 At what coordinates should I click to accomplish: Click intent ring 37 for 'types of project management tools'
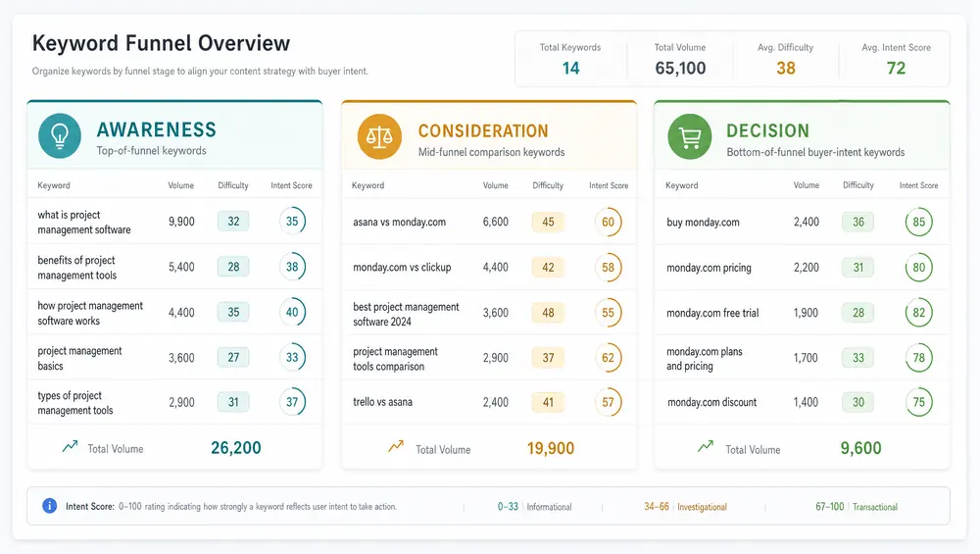click(x=292, y=402)
